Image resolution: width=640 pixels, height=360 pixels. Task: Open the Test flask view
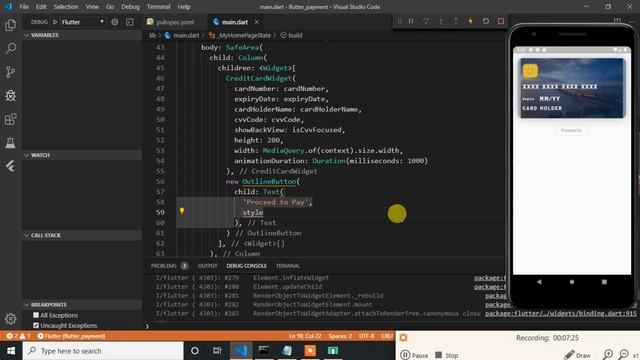(x=11, y=143)
